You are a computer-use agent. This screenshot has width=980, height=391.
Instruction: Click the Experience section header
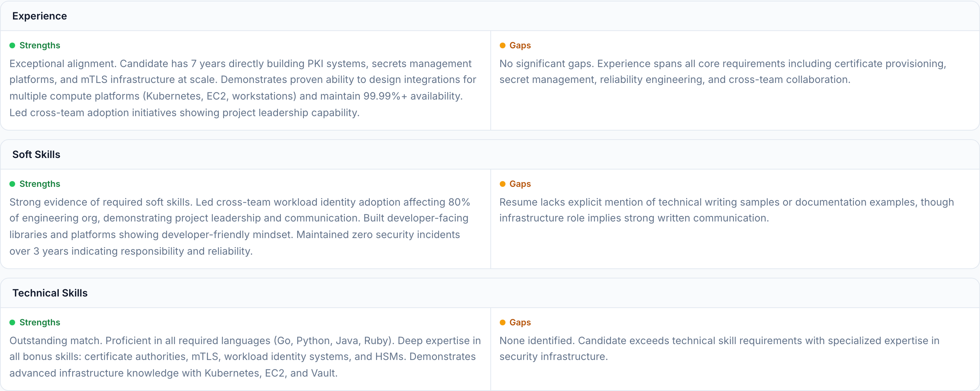pos(40,16)
